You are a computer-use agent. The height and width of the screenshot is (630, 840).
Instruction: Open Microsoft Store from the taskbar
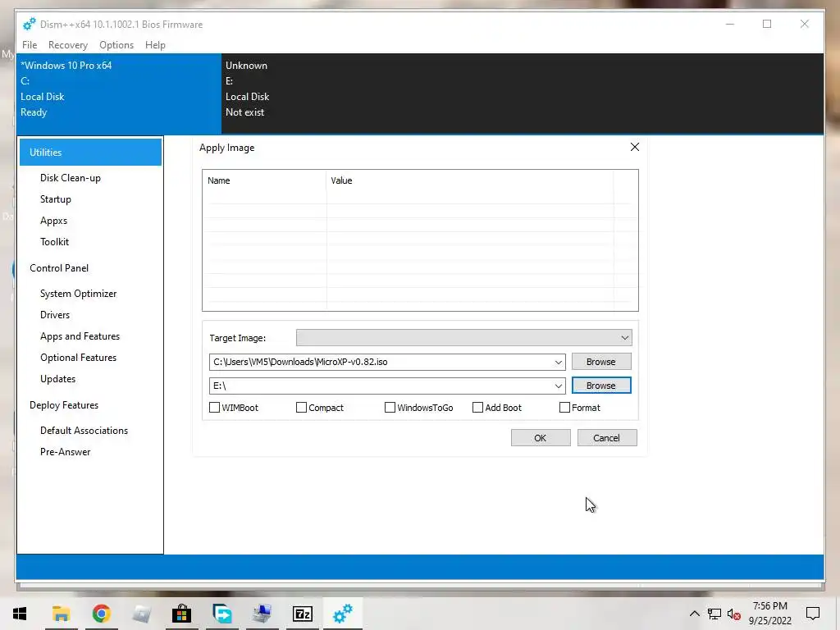pyautogui.click(x=181, y=614)
